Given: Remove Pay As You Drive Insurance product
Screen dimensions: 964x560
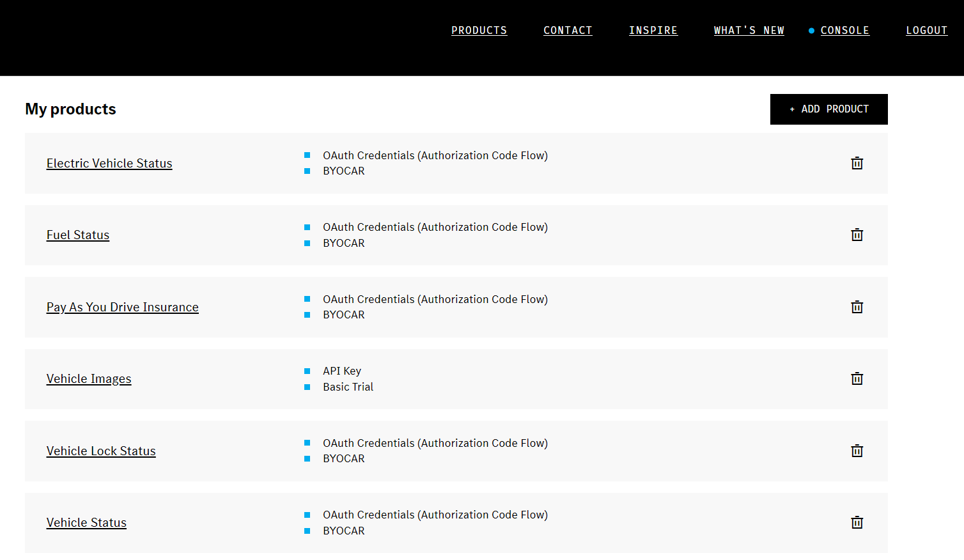Looking at the screenshot, I should tap(857, 307).
